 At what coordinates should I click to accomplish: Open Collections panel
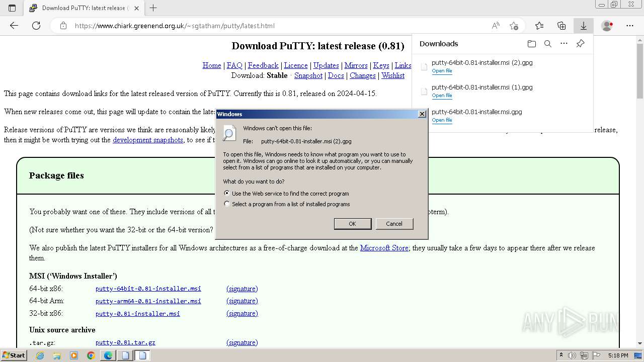(x=561, y=26)
